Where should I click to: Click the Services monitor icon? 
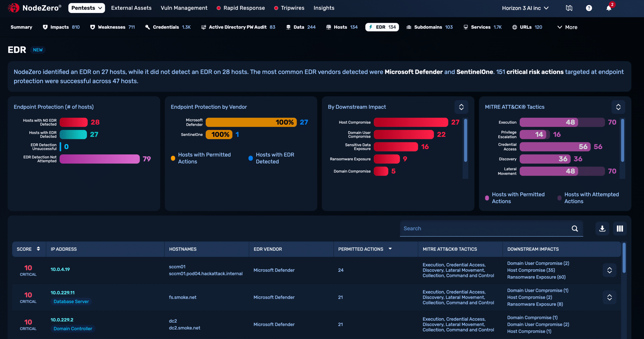click(466, 27)
